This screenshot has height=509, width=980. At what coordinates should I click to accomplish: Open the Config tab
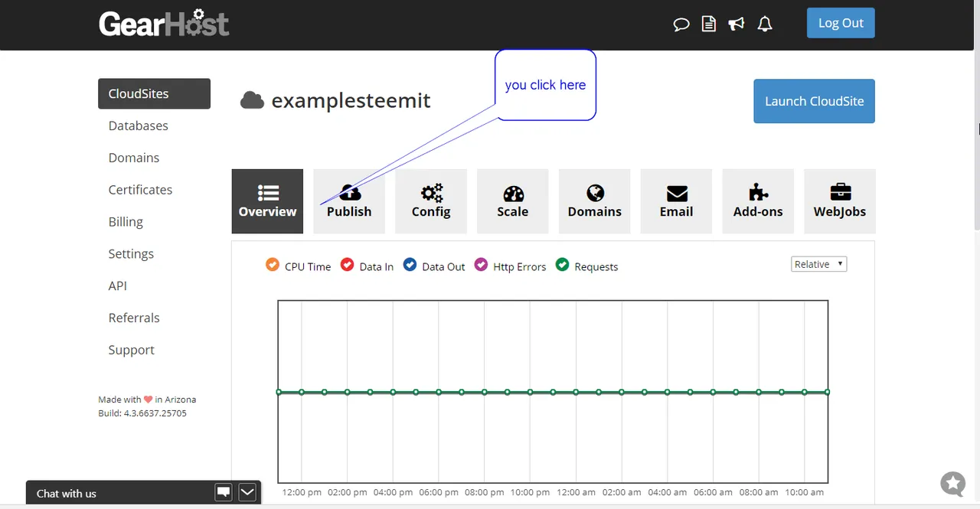coord(431,201)
